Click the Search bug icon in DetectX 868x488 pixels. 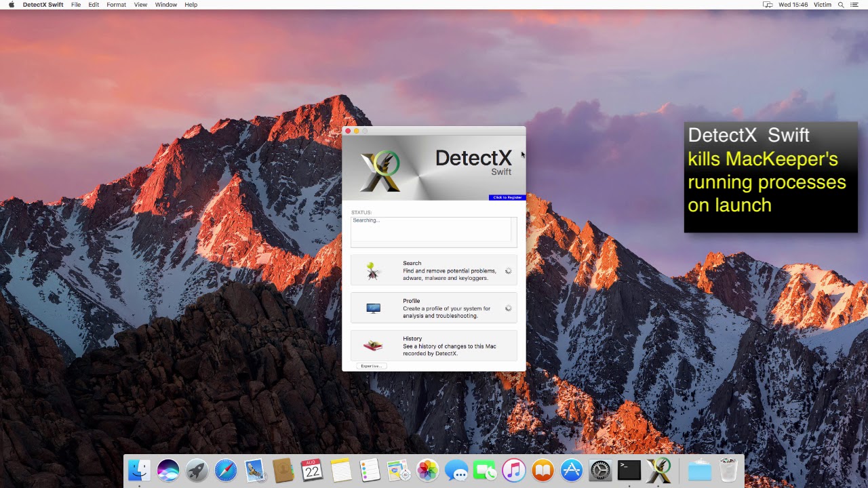point(373,271)
